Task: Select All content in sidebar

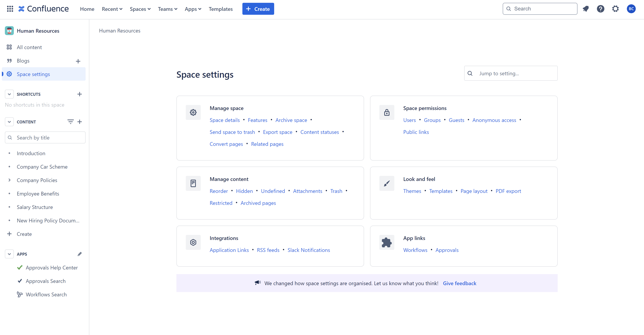Action: pyautogui.click(x=29, y=47)
